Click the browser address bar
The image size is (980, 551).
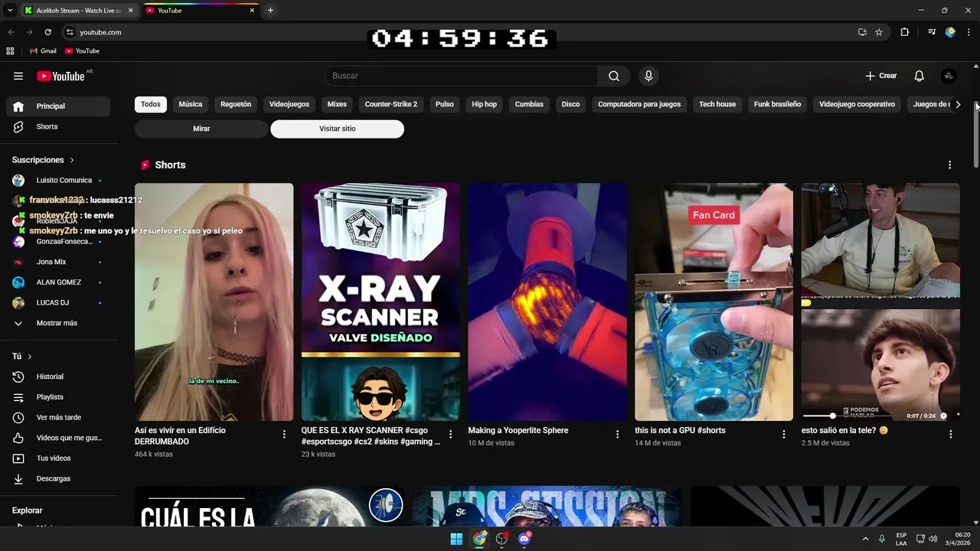pos(459,32)
